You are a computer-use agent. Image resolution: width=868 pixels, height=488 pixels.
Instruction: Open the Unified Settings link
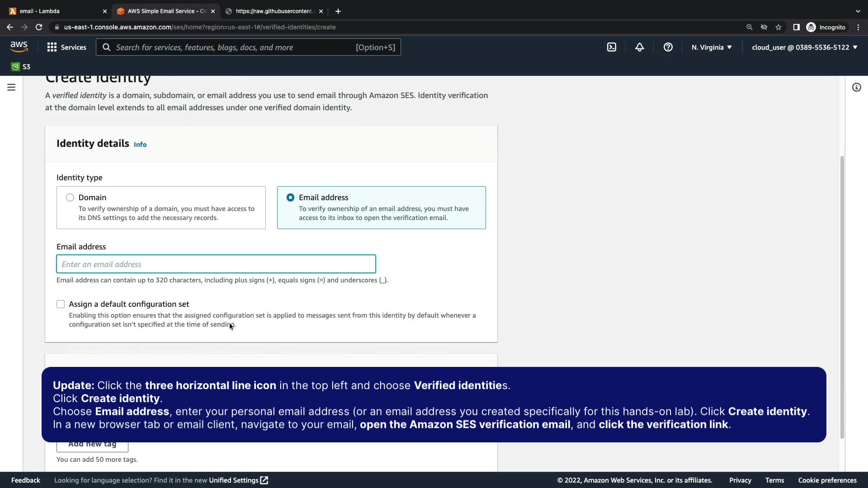pyautogui.click(x=238, y=480)
